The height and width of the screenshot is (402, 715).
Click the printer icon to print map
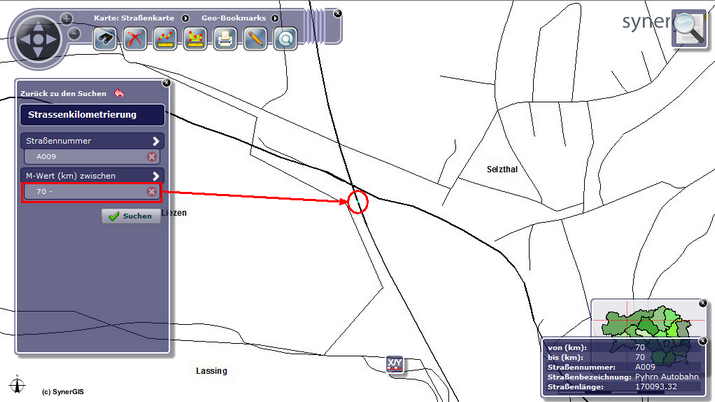pyautogui.click(x=226, y=39)
